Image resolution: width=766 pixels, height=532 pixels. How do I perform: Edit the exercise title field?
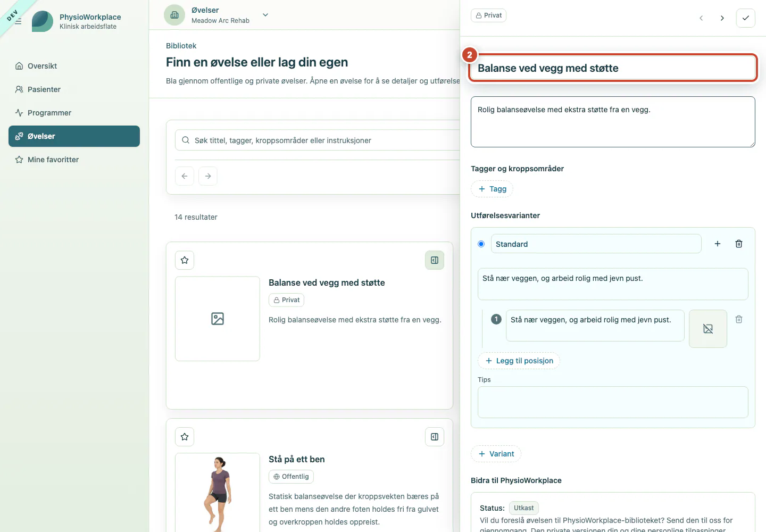click(613, 68)
